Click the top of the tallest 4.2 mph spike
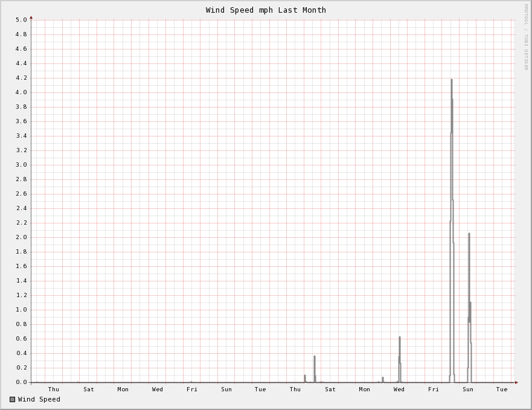532x410 pixels. [451, 80]
